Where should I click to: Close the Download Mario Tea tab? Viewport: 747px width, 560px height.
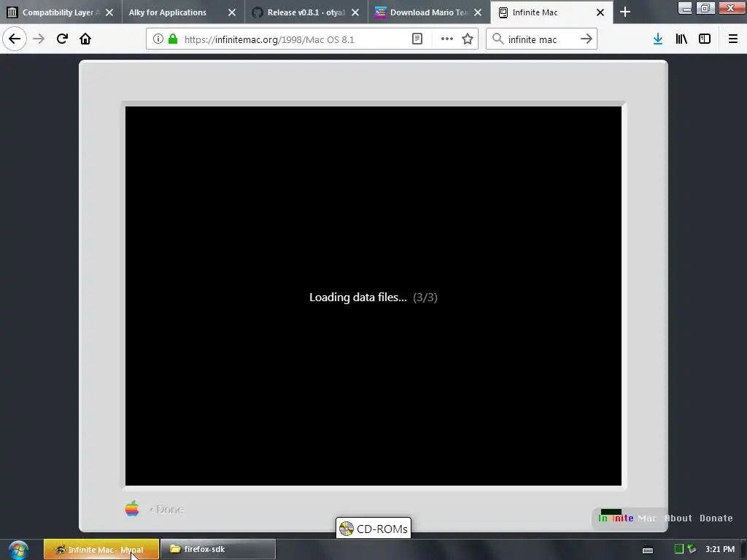478,12
